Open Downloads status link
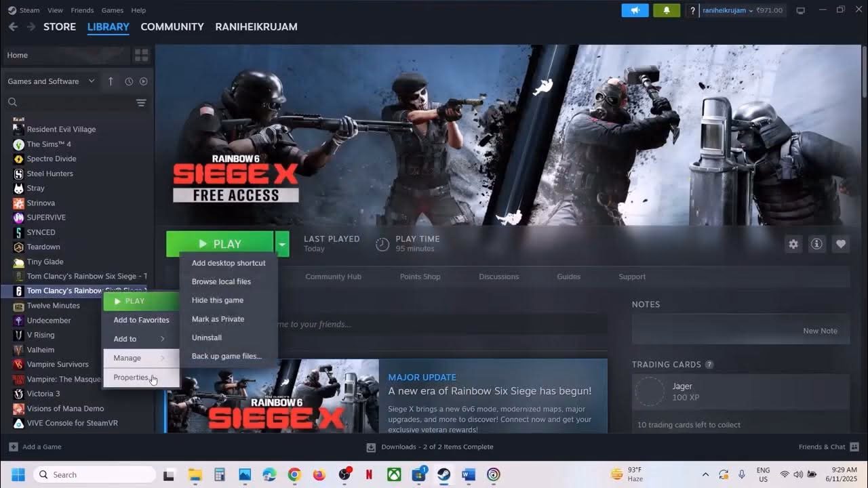This screenshot has height=488, width=868. (x=430, y=447)
